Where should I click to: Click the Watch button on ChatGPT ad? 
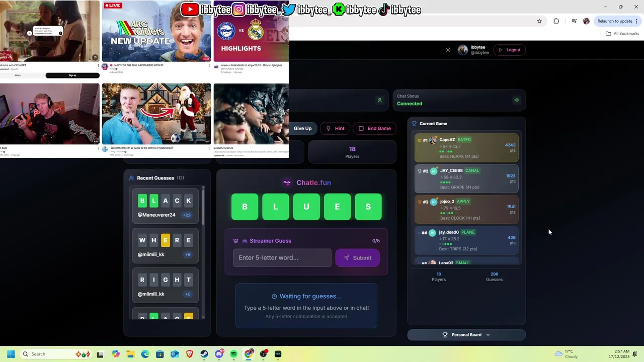(x=18, y=75)
